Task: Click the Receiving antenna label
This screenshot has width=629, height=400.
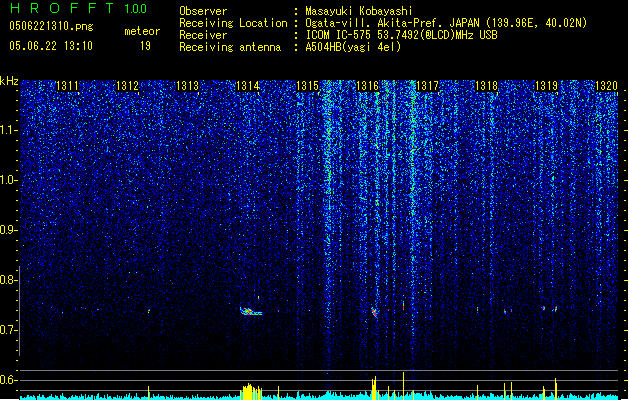Action: tap(230, 47)
